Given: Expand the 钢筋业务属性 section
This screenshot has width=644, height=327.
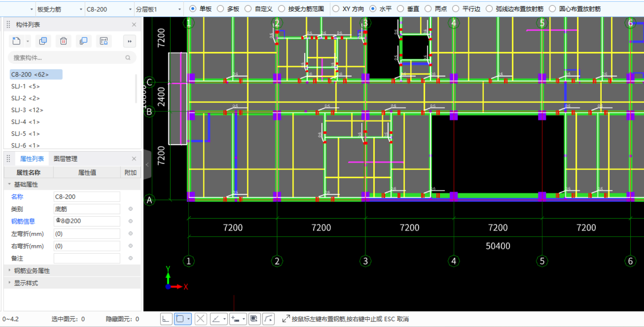Looking at the screenshot, I should tap(9, 271).
